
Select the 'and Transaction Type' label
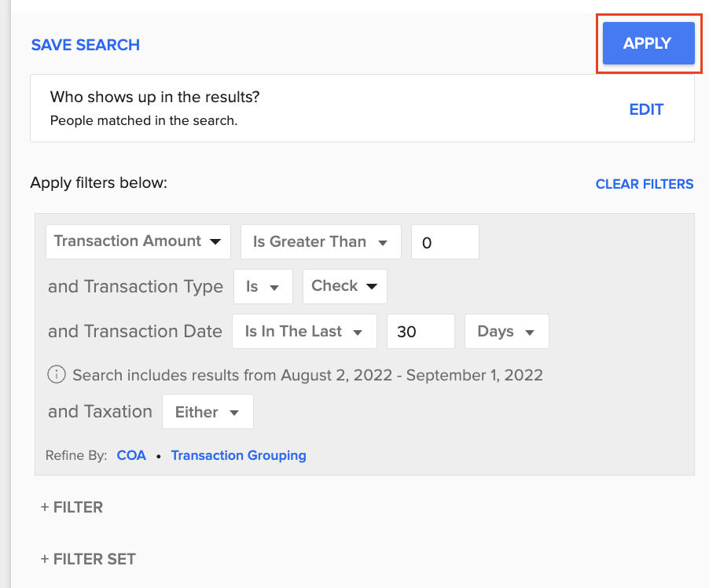[x=136, y=286]
